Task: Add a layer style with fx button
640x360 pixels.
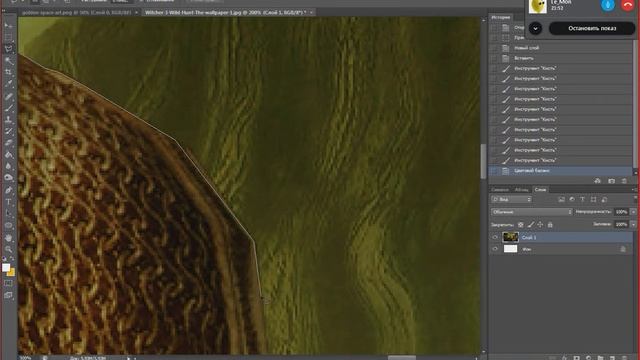Action: [x=565, y=358]
